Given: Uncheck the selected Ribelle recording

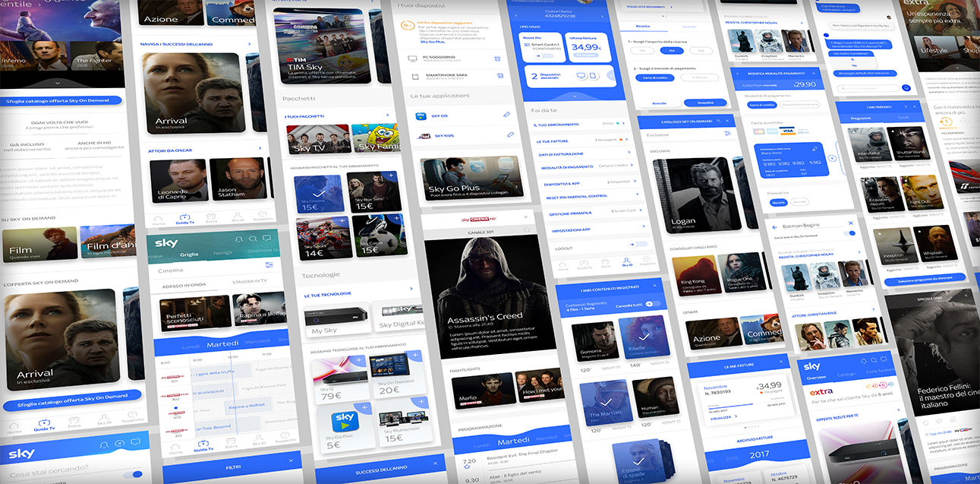Looking at the screenshot, I should tap(643, 338).
